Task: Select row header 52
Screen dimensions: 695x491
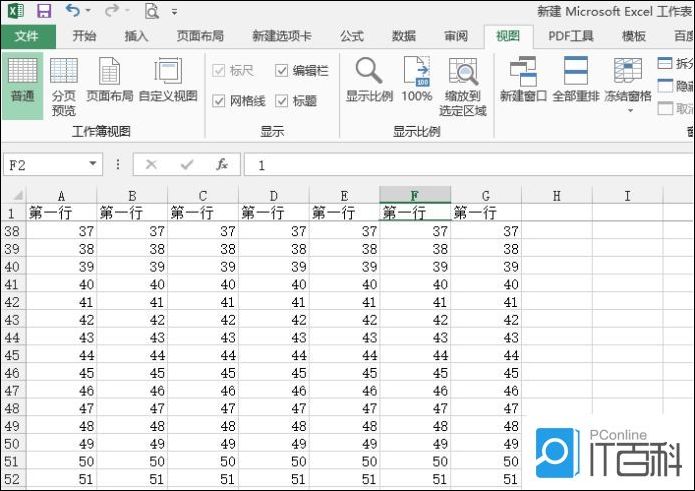Action: pos(13,479)
